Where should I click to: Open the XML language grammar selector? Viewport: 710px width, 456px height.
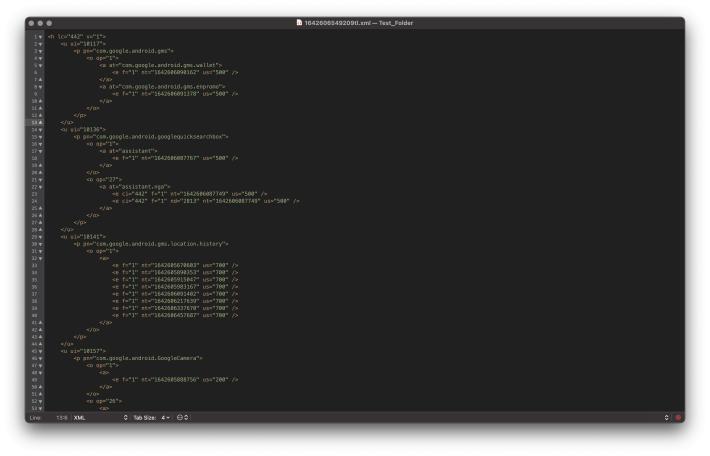coord(98,416)
